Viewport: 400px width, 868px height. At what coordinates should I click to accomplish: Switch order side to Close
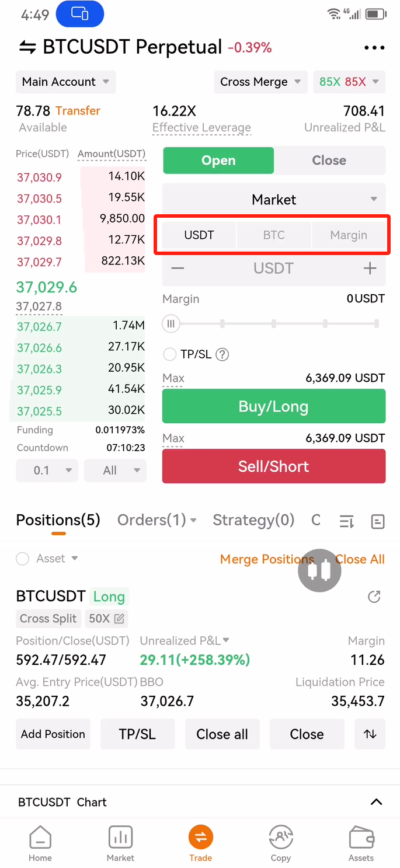(329, 161)
